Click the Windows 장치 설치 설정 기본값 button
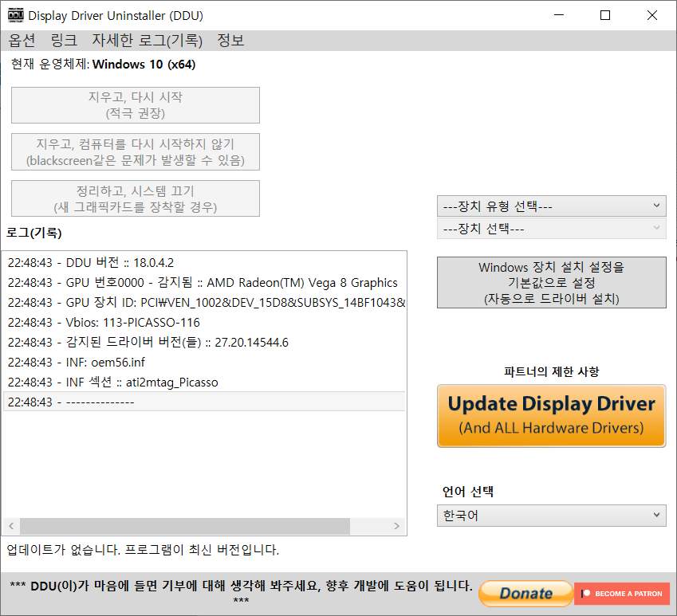677x616 pixels. click(551, 282)
